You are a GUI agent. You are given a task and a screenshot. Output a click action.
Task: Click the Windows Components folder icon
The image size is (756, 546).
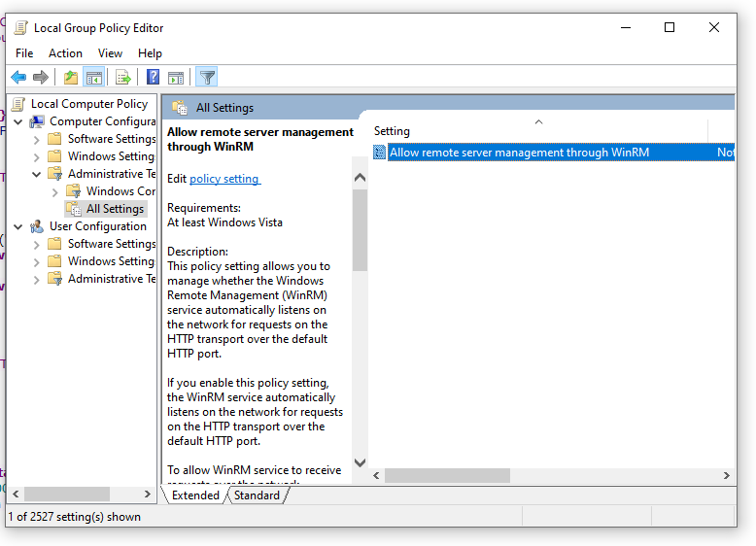click(74, 191)
